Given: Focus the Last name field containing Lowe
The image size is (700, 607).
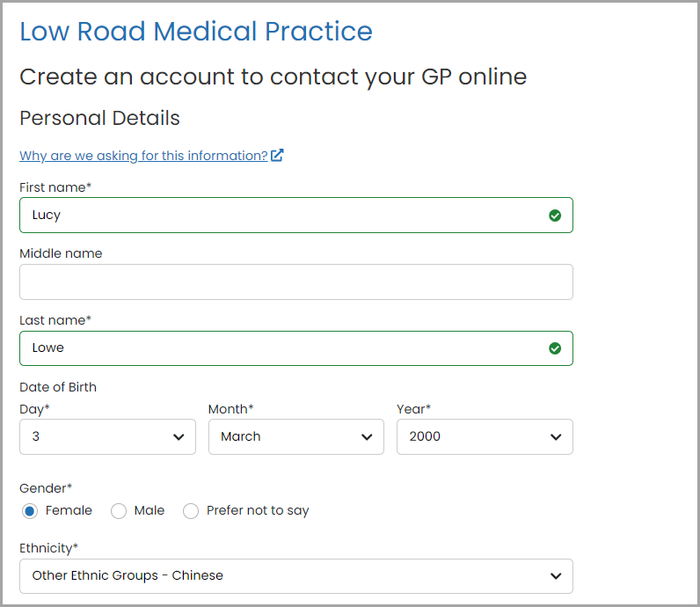Looking at the screenshot, I should [x=296, y=348].
